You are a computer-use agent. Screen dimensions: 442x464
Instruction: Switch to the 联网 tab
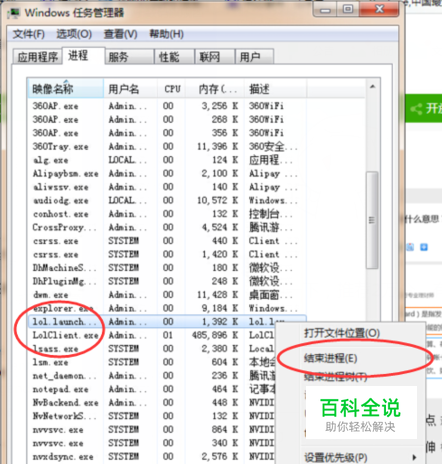click(x=215, y=57)
